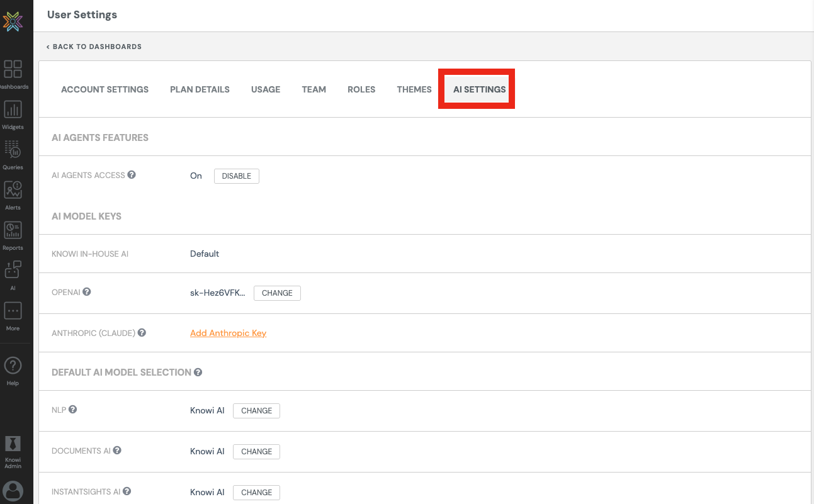Open Dashboards from the left sidebar

tap(13, 69)
